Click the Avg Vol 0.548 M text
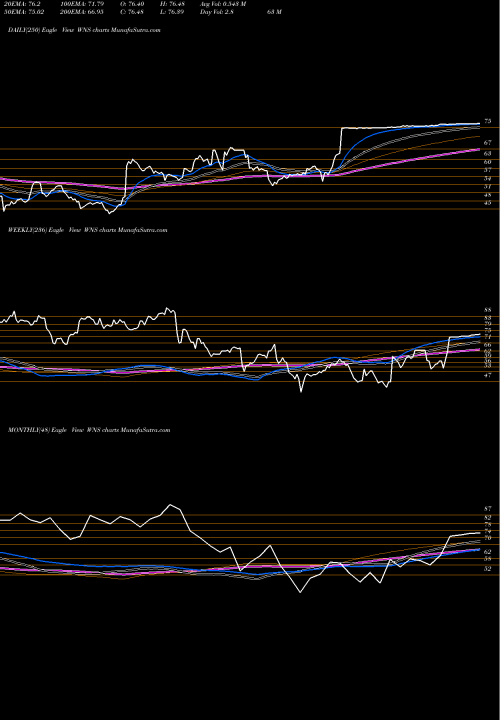The height and width of the screenshot is (720, 500). (x=225, y=4)
